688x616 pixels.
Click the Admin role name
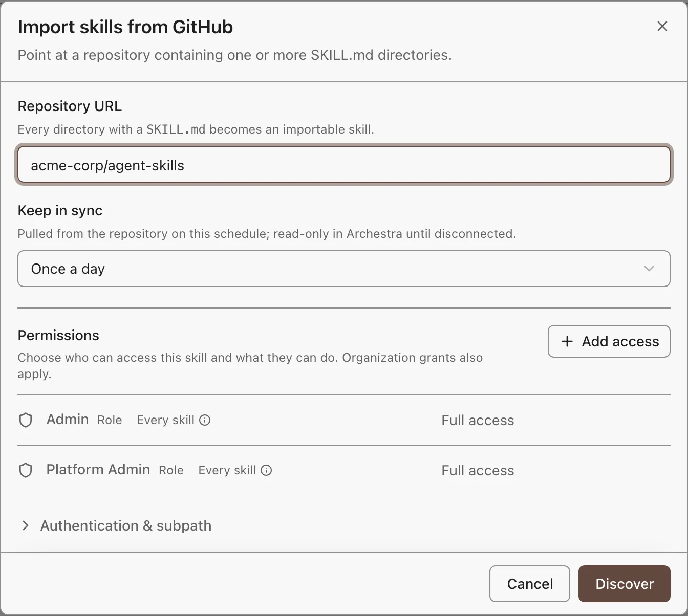(68, 419)
